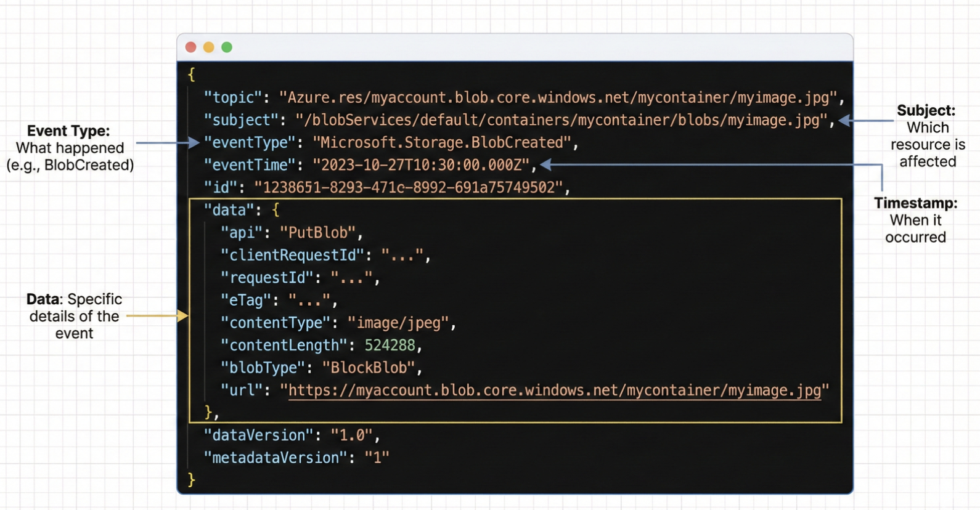Click the "subject" key in the JSON
Screen dimensions: 980x510
[x=241, y=120]
